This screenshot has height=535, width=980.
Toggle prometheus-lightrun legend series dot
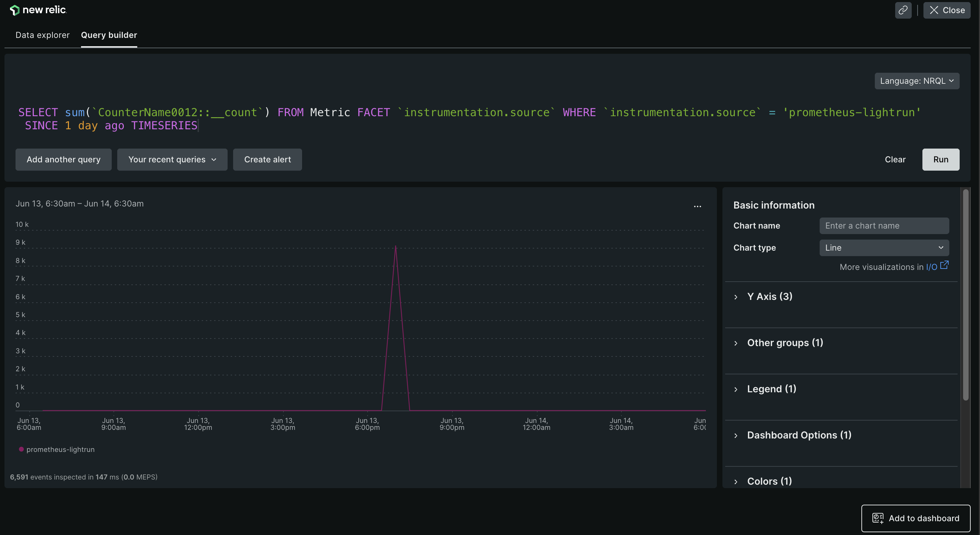(x=21, y=449)
